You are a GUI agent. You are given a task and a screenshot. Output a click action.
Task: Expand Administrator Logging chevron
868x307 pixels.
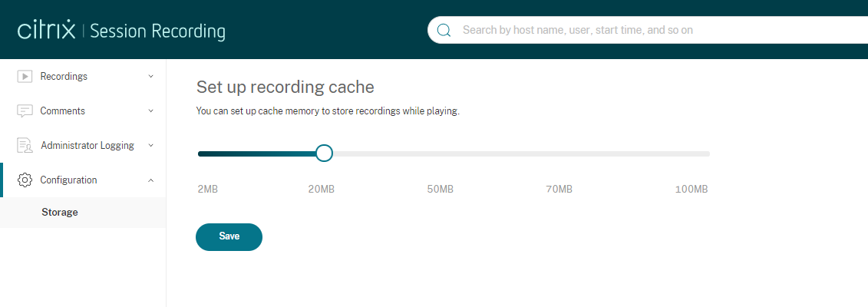(150, 145)
